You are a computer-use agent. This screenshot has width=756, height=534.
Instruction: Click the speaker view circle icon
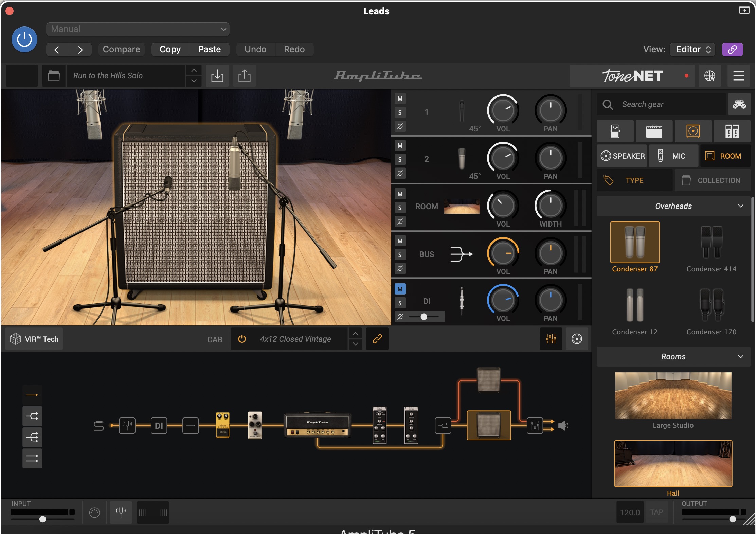(577, 339)
